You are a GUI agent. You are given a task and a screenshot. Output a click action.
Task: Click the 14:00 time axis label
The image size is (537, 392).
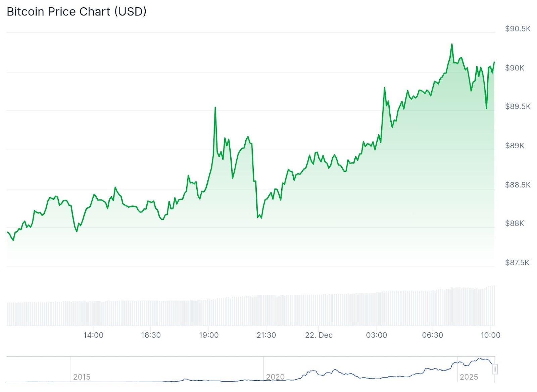tap(93, 335)
